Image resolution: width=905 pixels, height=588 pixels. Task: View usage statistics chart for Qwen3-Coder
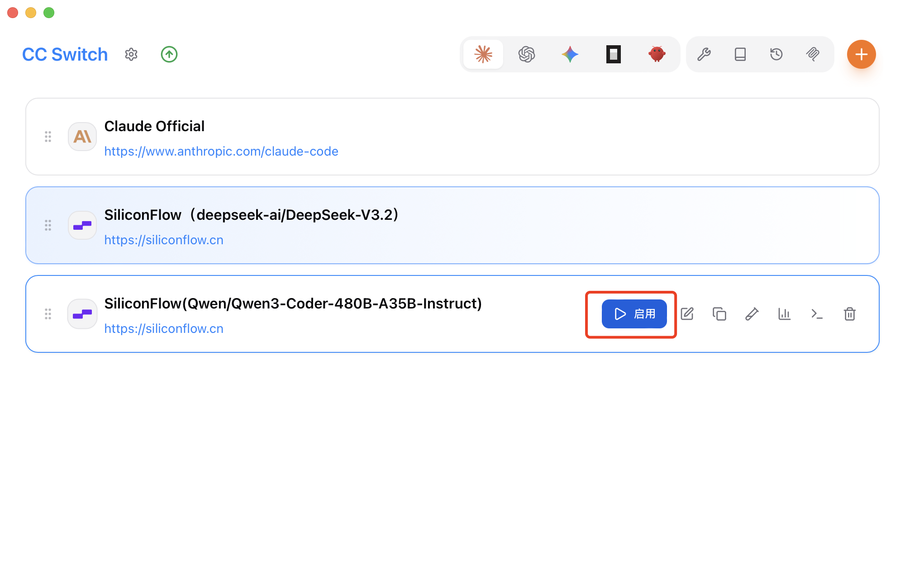[785, 314]
